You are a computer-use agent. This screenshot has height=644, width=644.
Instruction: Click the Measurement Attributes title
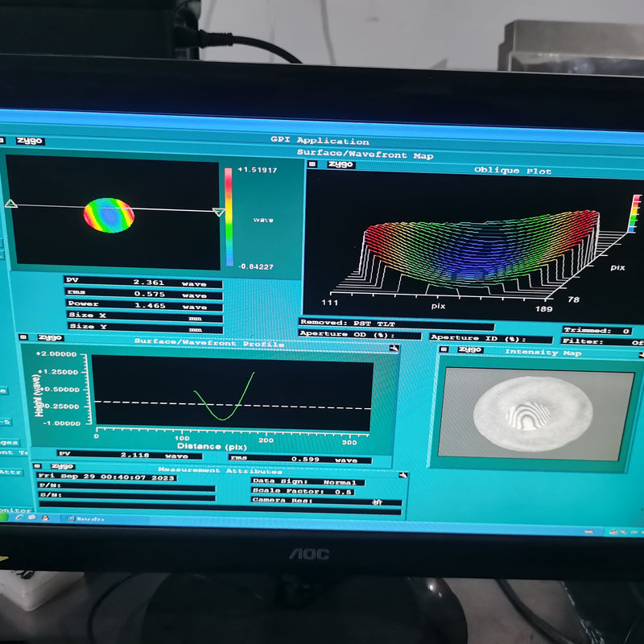[220, 471]
